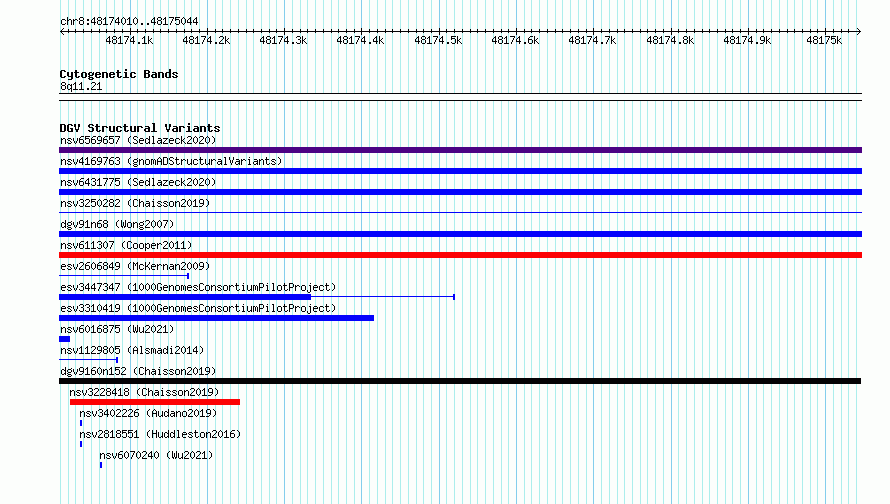Image resolution: width=890 pixels, height=504 pixels.
Task: Click the short blue nsv6016875 bar
Action: coord(65,339)
